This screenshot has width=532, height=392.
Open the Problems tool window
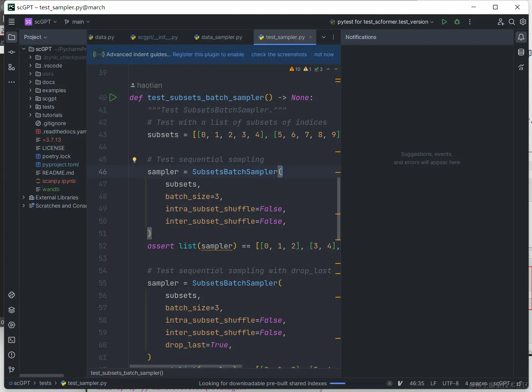[12, 355]
